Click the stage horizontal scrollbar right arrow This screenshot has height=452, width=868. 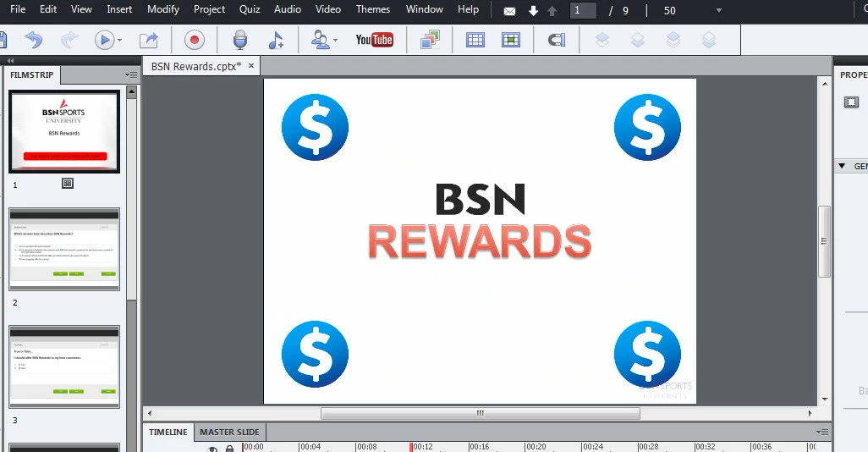coord(810,413)
